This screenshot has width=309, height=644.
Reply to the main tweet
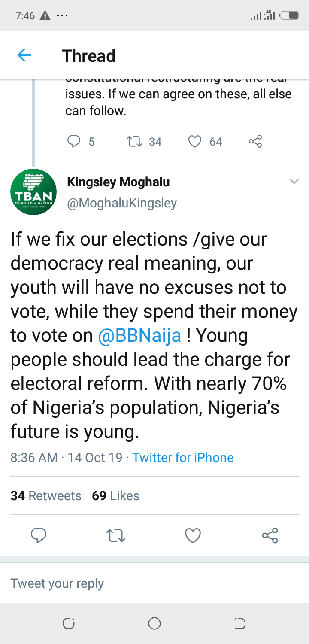(x=39, y=535)
